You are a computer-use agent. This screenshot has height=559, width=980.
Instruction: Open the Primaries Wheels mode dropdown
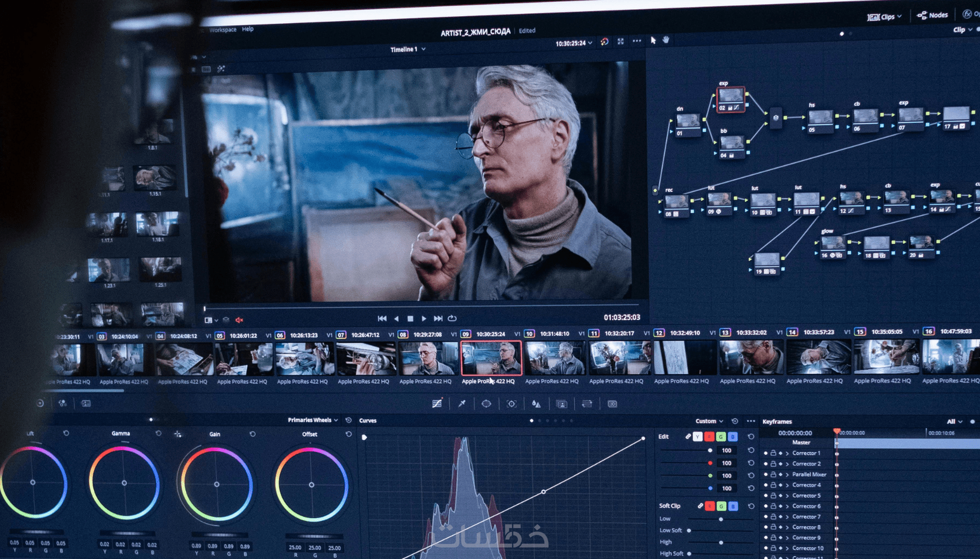312,420
